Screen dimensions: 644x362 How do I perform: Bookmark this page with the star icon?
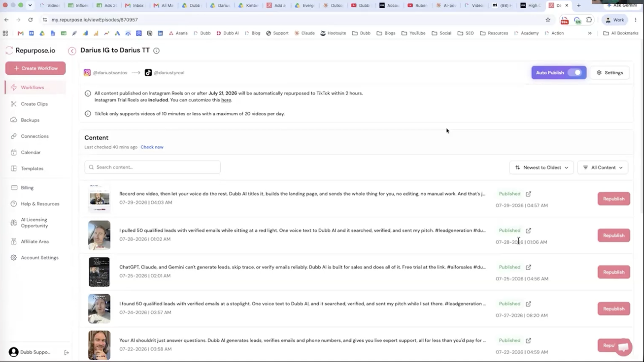(x=548, y=20)
